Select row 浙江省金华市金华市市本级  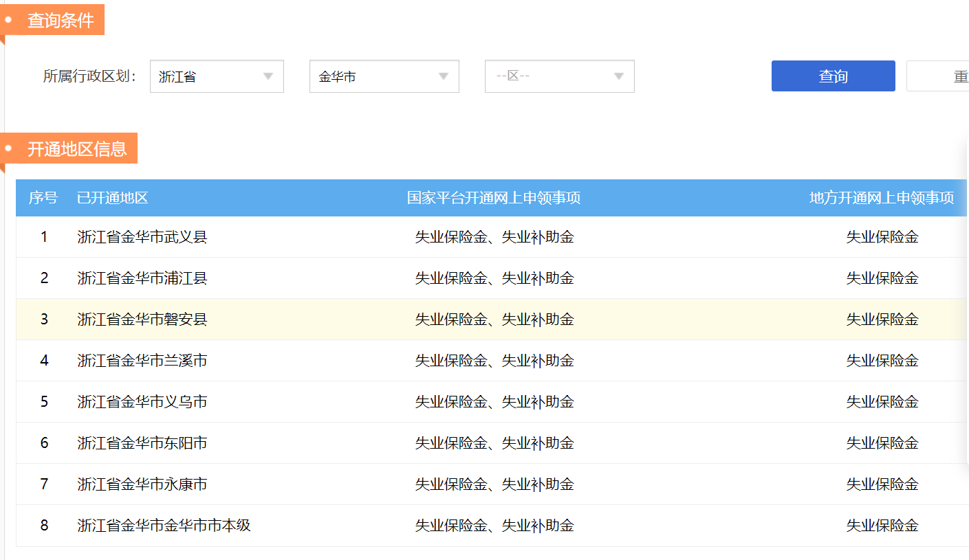164,526
